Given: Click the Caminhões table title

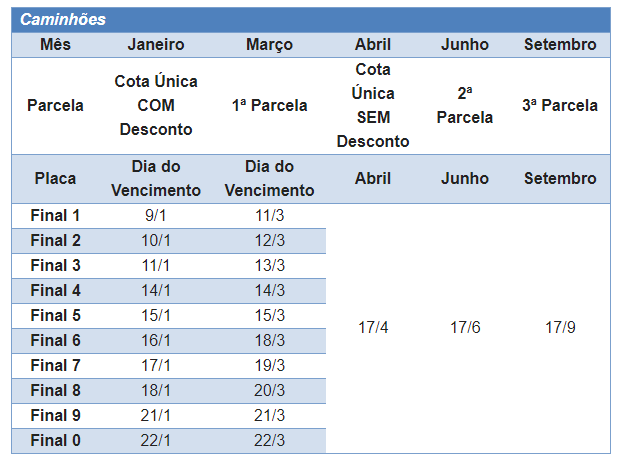Looking at the screenshot, I should coord(64,20).
